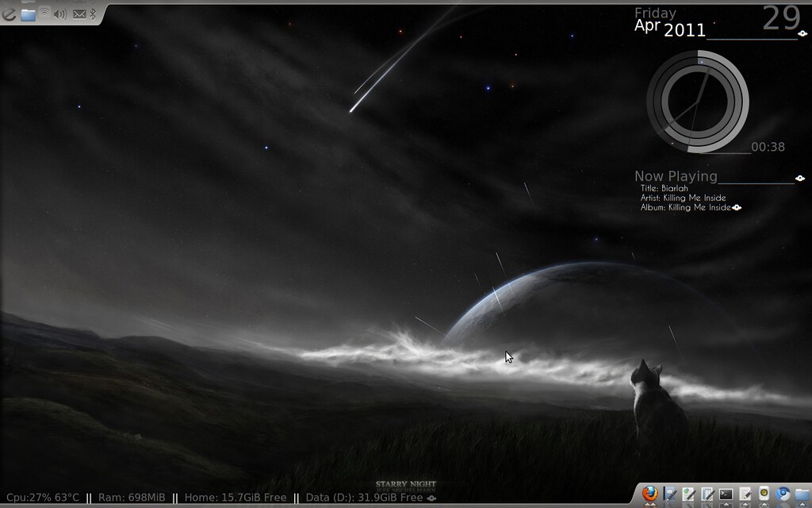The width and height of the screenshot is (812, 508).
Task: Click the large day number 29
Action: tap(782, 18)
